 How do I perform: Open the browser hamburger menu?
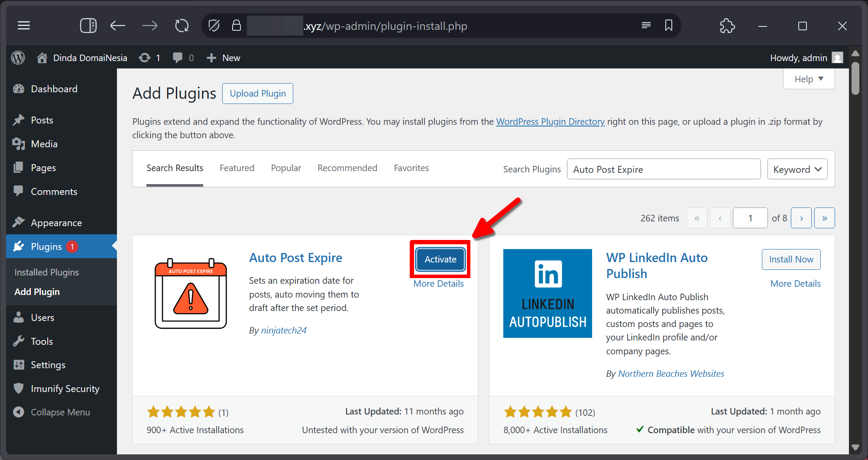point(24,26)
